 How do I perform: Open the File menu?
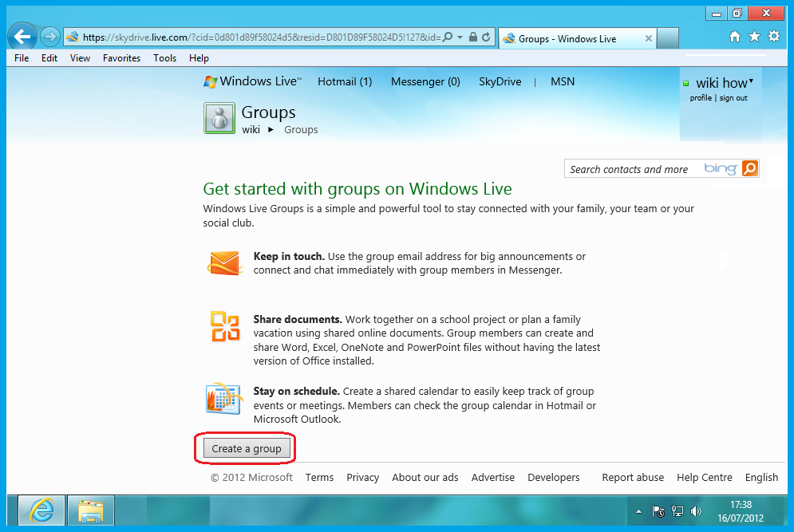pyautogui.click(x=22, y=58)
